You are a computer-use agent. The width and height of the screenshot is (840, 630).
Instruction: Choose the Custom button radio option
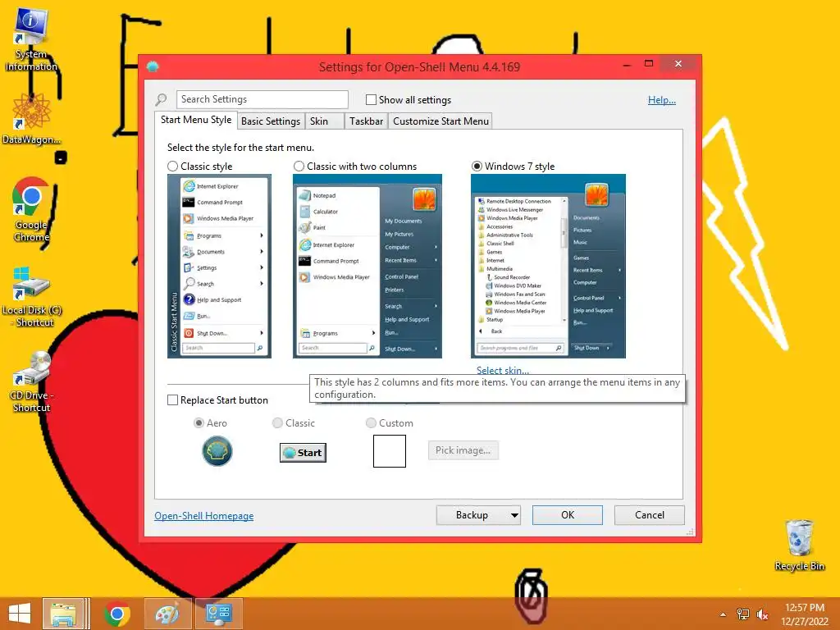pos(371,423)
